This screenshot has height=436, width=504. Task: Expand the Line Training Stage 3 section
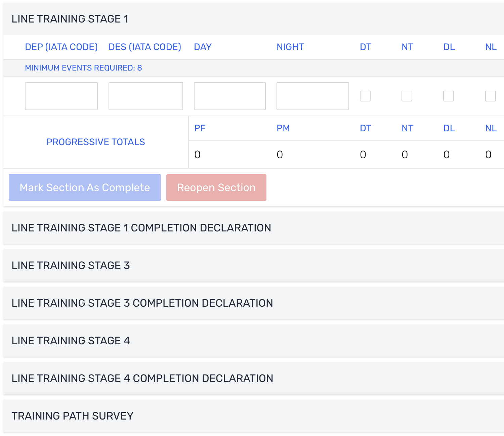tap(71, 265)
